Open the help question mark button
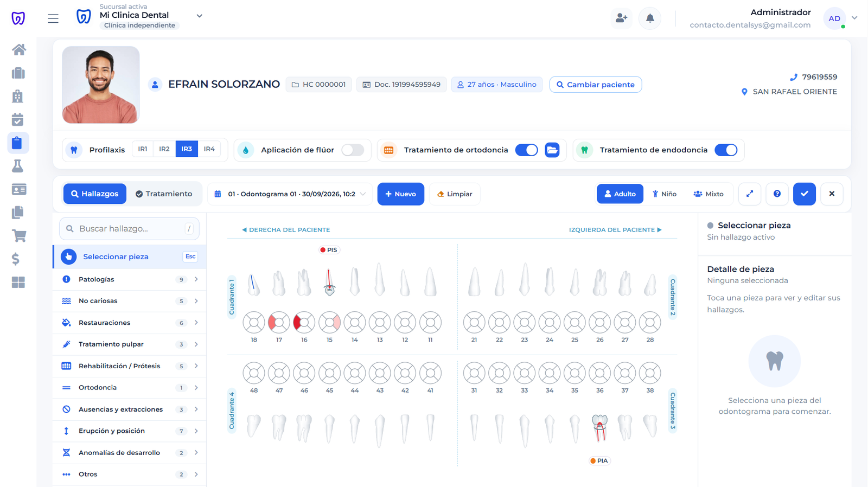The image size is (868, 487). pos(777,194)
